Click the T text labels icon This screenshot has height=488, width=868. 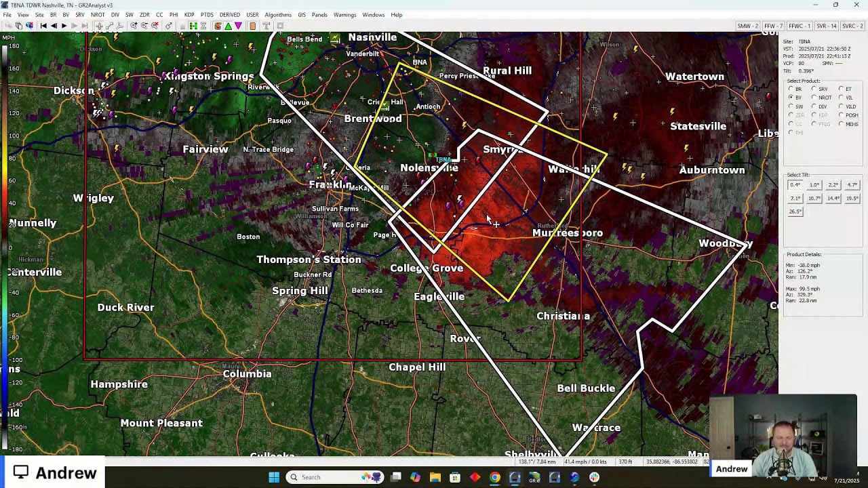[x=266, y=26]
